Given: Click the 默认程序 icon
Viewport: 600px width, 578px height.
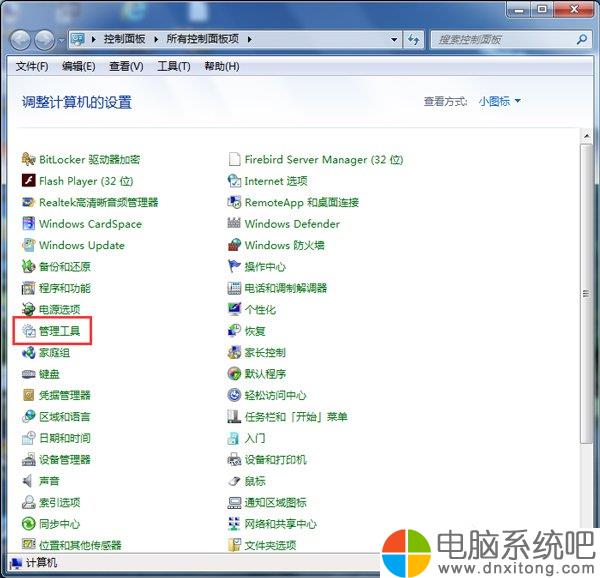Looking at the screenshot, I should pyautogui.click(x=234, y=374).
